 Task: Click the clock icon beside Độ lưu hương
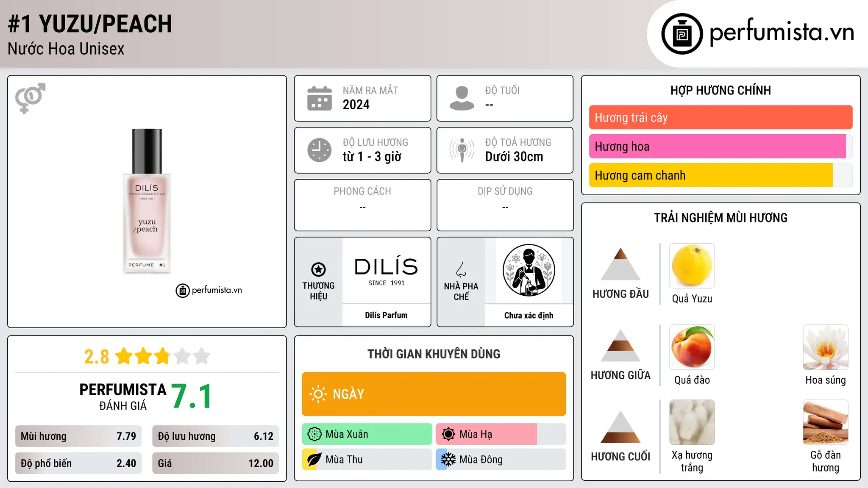pyautogui.click(x=320, y=150)
